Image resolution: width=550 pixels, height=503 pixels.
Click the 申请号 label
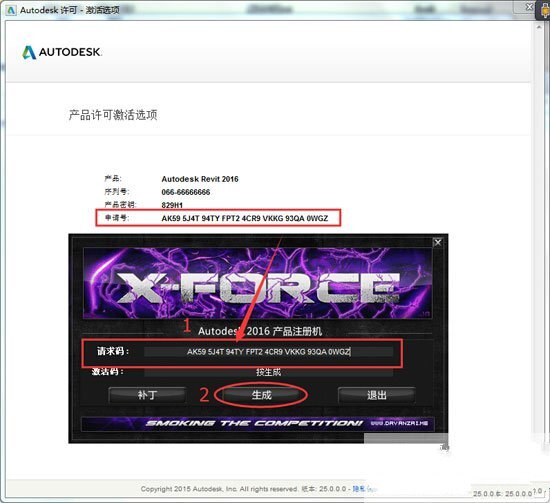pos(117,218)
